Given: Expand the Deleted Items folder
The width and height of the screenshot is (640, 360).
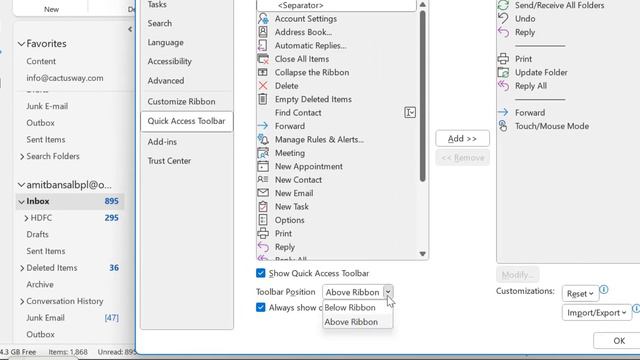Looking at the screenshot, I should [22, 268].
